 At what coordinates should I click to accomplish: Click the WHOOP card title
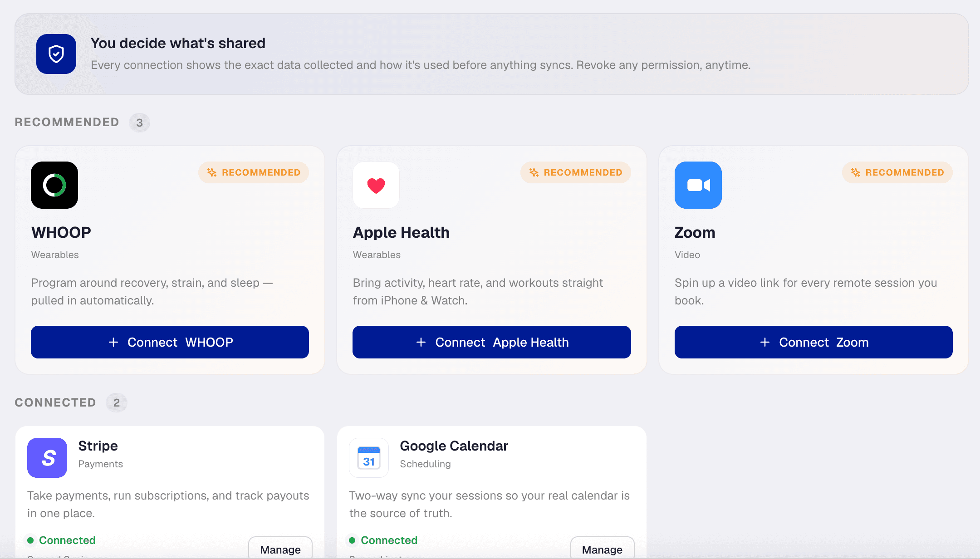point(61,232)
